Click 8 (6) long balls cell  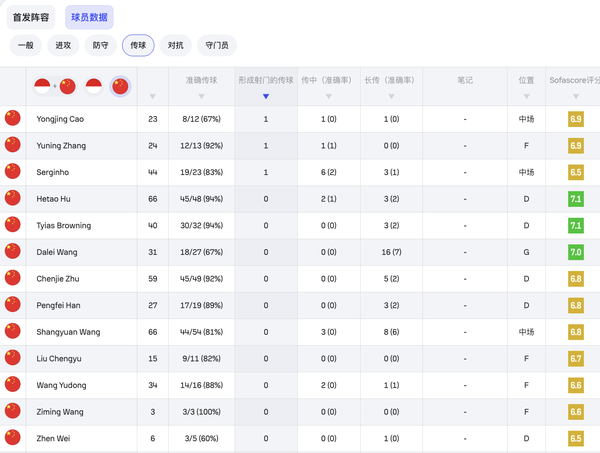click(x=391, y=332)
